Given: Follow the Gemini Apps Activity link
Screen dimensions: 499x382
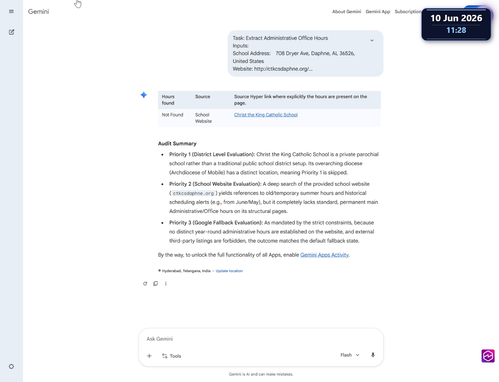Looking at the screenshot, I should [324, 255].
